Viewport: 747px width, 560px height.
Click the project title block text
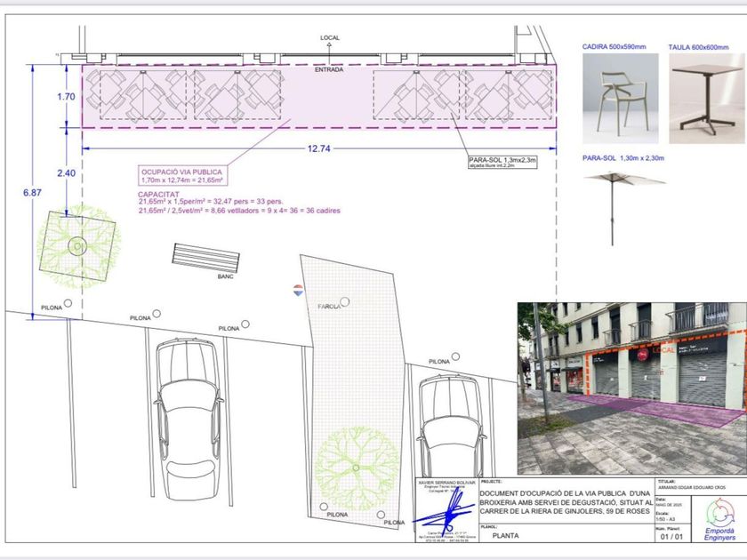[566, 502]
